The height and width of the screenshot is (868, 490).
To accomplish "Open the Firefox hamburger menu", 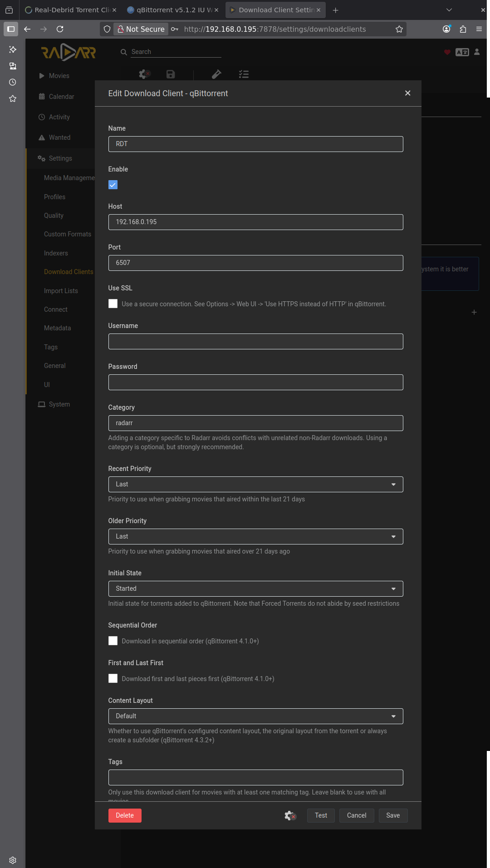I will pyautogui.click(x=479, y=29).
